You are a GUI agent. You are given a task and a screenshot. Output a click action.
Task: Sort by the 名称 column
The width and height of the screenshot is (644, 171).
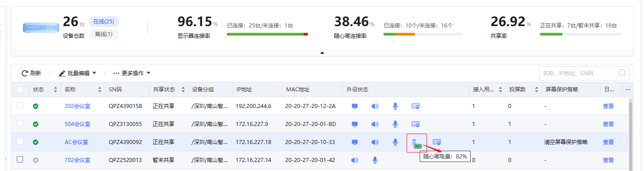pyautogui.click(x=100, y=90)
